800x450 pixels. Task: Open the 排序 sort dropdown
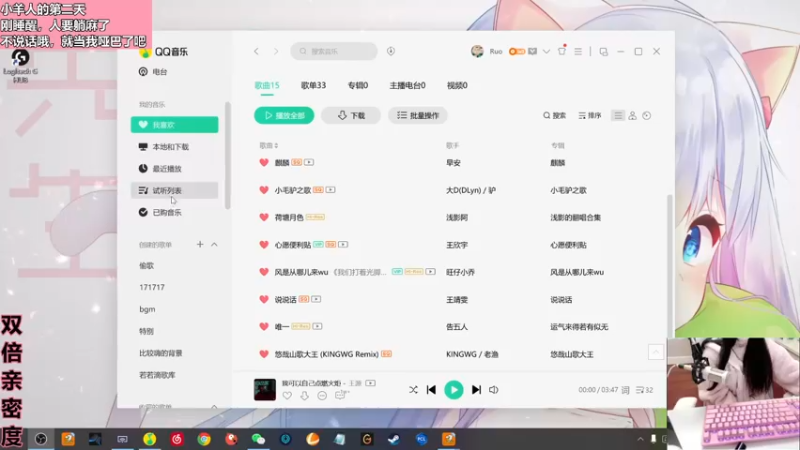590,116
